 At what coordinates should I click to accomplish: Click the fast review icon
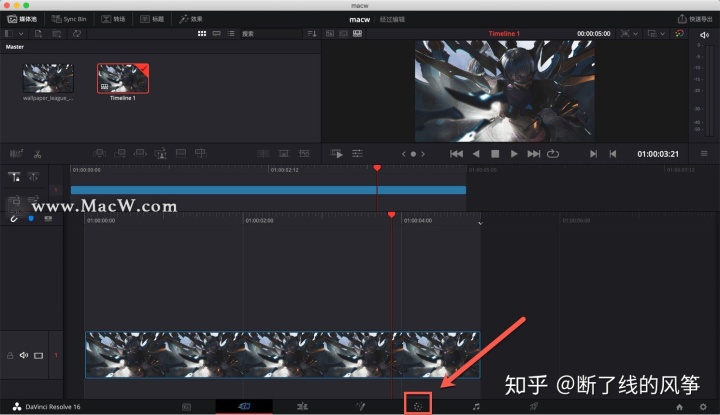tap(337, 154)
